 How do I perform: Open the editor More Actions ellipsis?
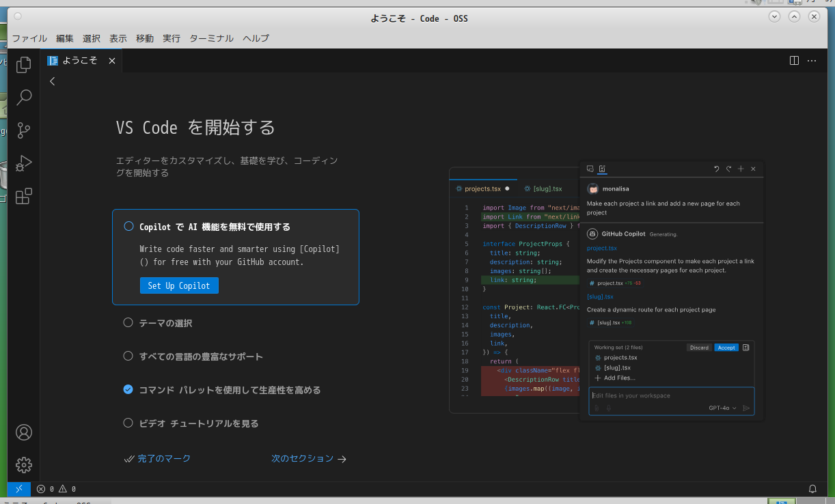812,60
